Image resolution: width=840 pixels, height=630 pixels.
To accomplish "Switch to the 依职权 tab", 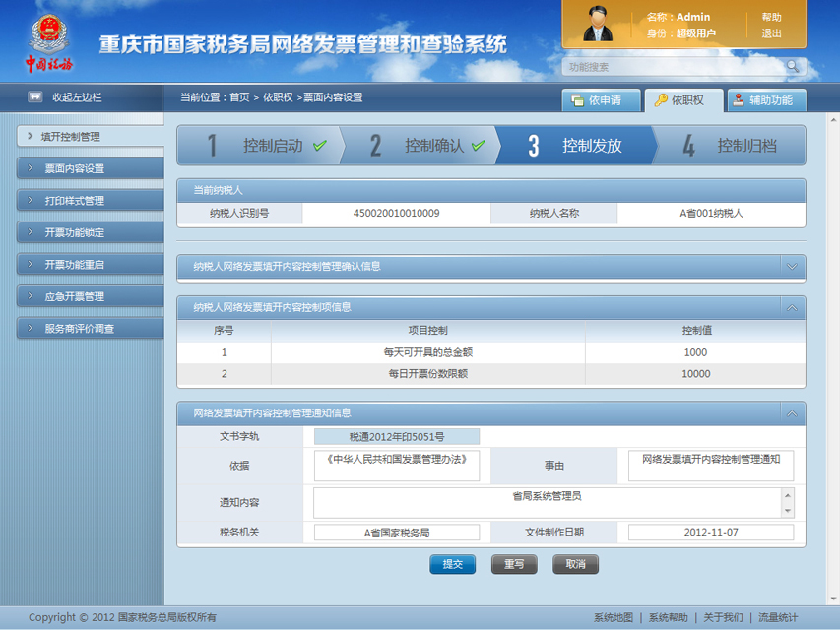I will click(x=684, y=100).
